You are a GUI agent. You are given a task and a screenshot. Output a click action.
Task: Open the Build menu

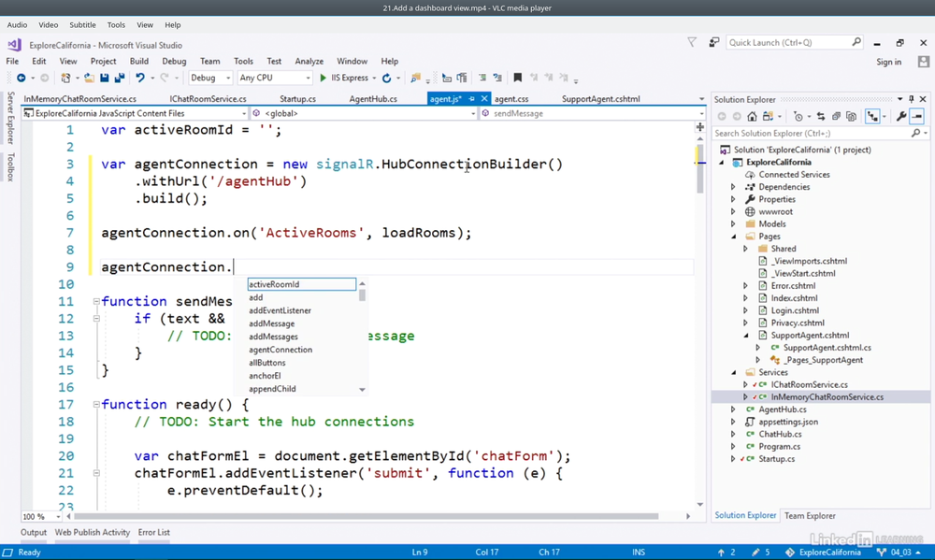point(139,61)
